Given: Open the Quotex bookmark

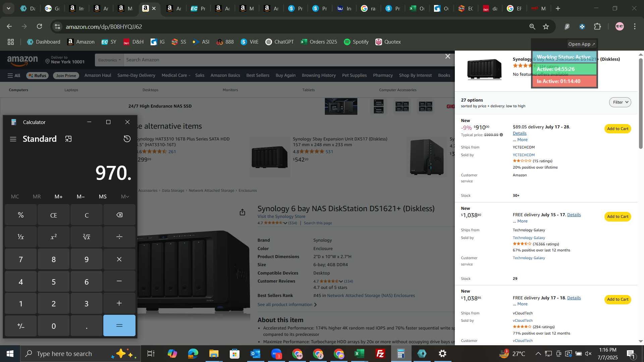Looking at the screenshot, I should click(388, 42).
